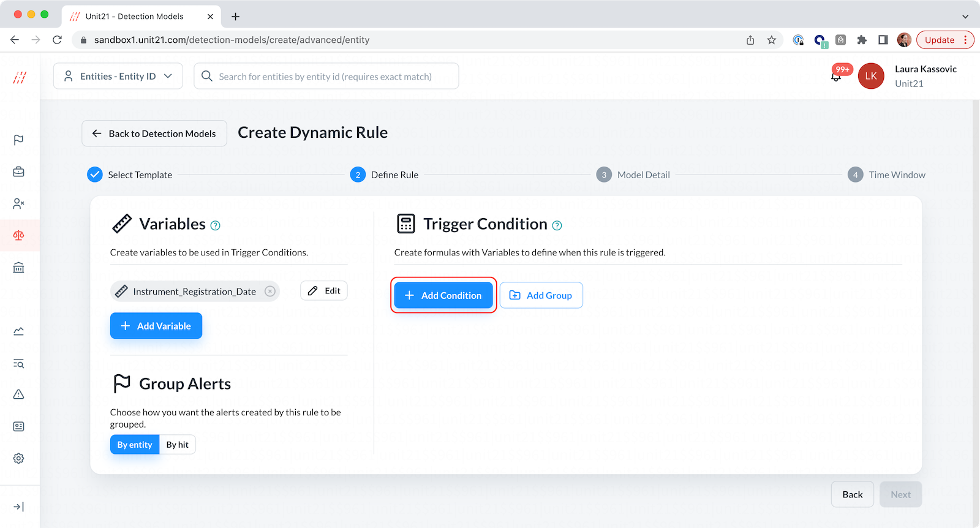Open the warning triangle sidebar icon
This screenshot has width=980, height=528.
pos(19,394)
